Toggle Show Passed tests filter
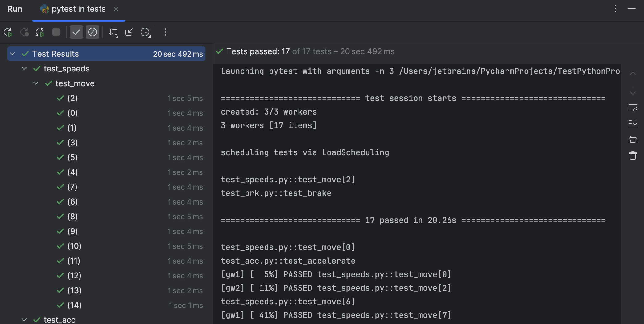This screenshot has width=644, height=324. [x=76, y=32]
